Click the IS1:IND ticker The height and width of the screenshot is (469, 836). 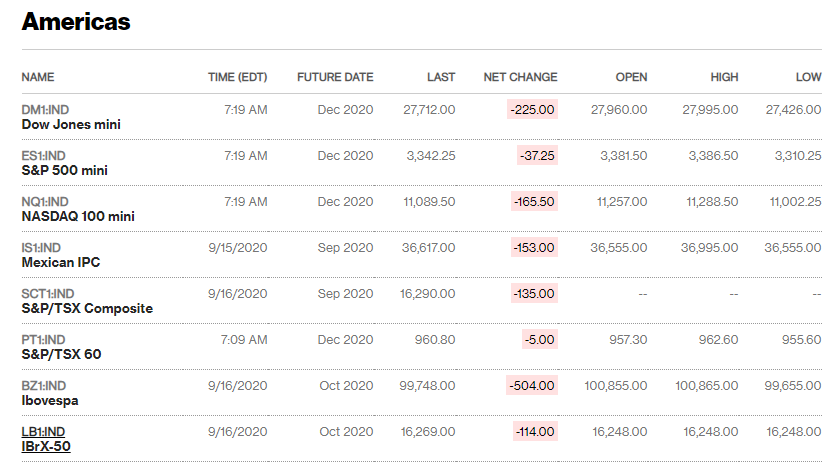tap(41, 248)
